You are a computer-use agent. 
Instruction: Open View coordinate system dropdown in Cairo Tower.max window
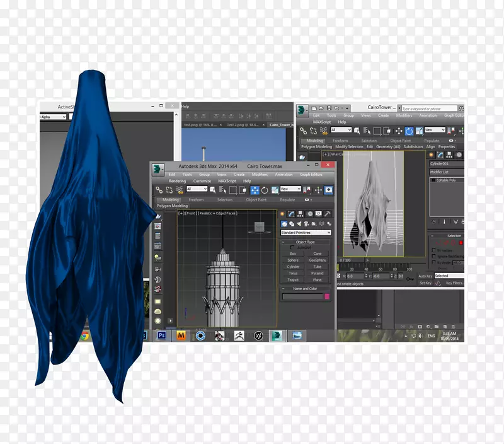coord(290,189)
